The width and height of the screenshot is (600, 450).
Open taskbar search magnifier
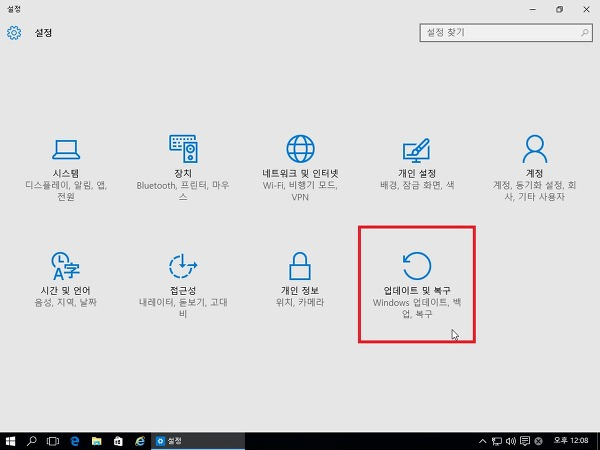click(32, 441)
